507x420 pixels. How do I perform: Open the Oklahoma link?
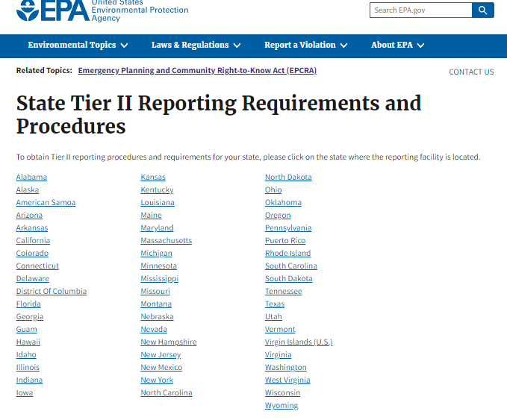coord(283,202)
